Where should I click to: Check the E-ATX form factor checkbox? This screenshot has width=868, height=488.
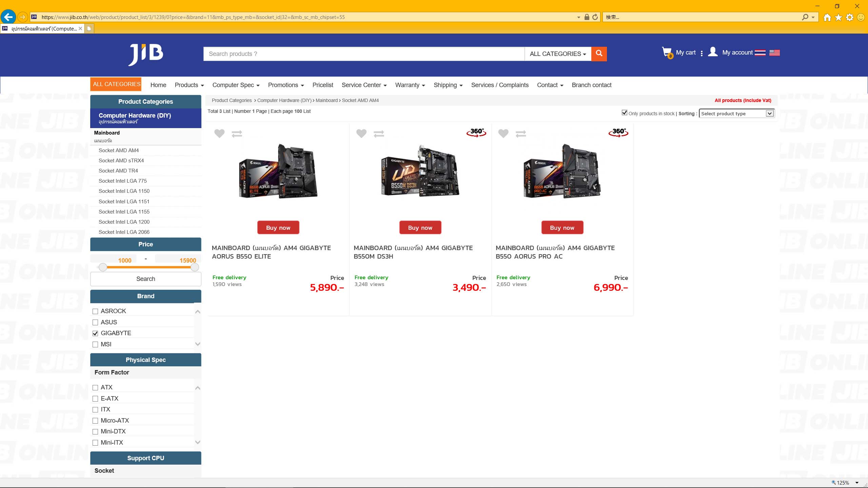pyautogui.click(x=95, y=399)
